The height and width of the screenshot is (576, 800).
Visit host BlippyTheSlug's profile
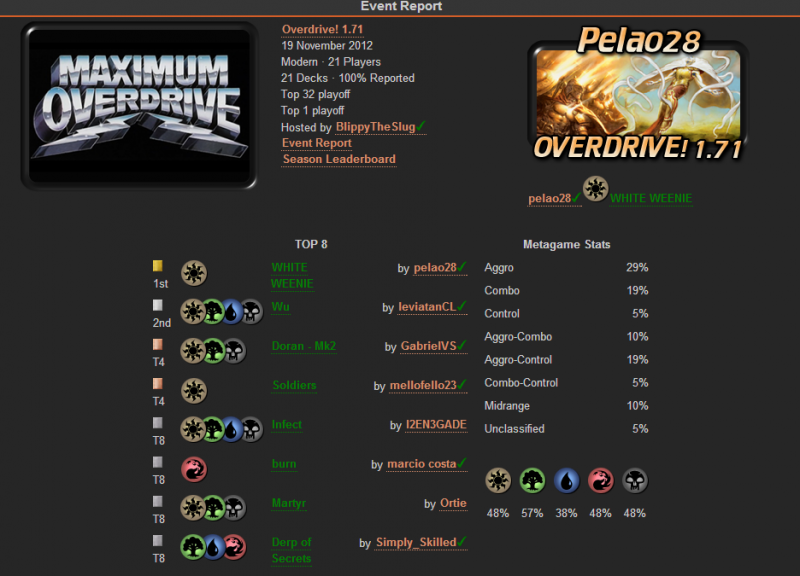tap(376, 127)
